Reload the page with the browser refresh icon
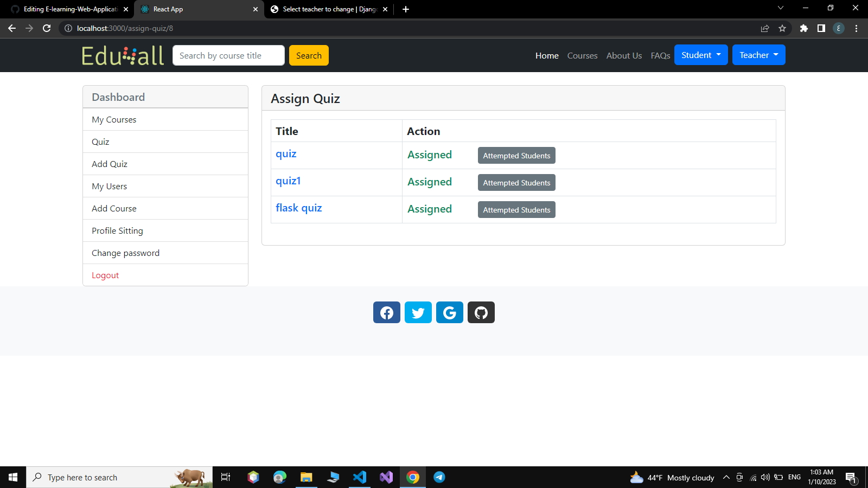 [47, 28]
